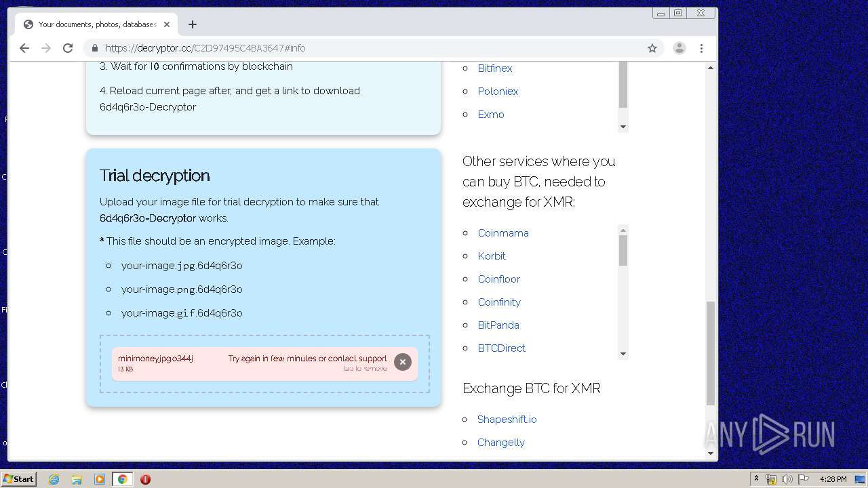This screenshot has height=488, width=868.
Task: View site security lock information
Action: click(x=94, y=48)
